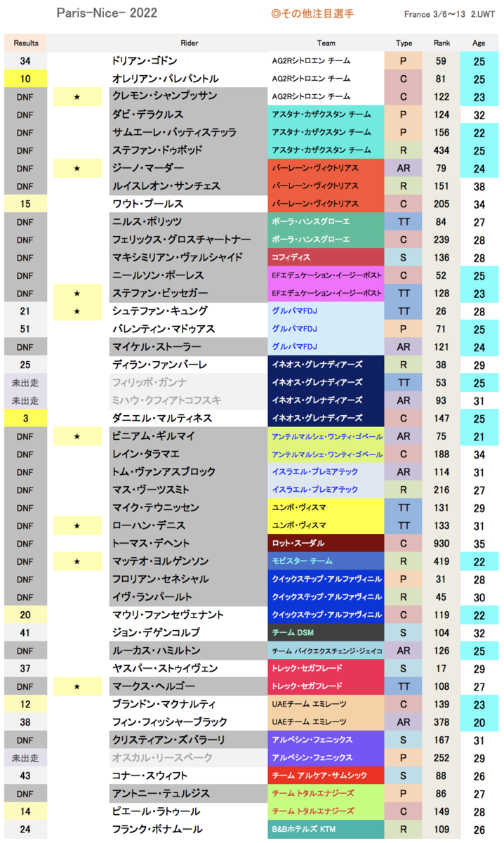Select rider name ニールソン・ポーレス
The height and width of the screenshot is (843, 504).
(x=158, y=275)
